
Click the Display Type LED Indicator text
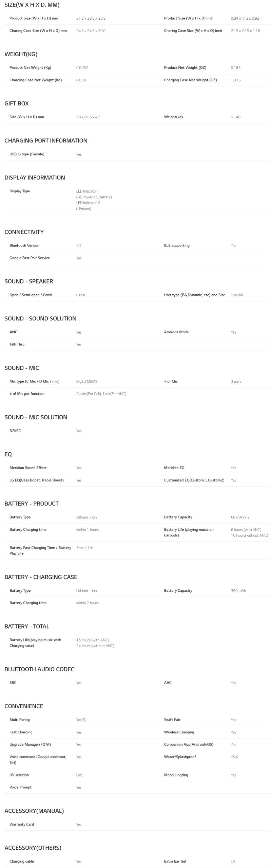pos(94,200)
